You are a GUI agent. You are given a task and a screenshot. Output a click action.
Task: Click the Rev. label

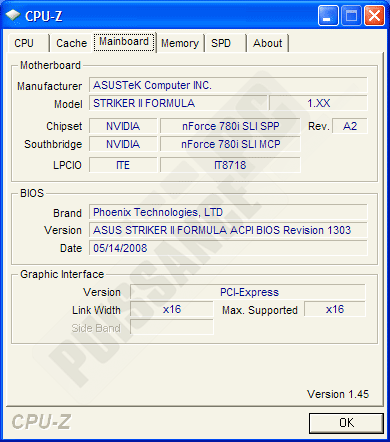coord(318,126)
